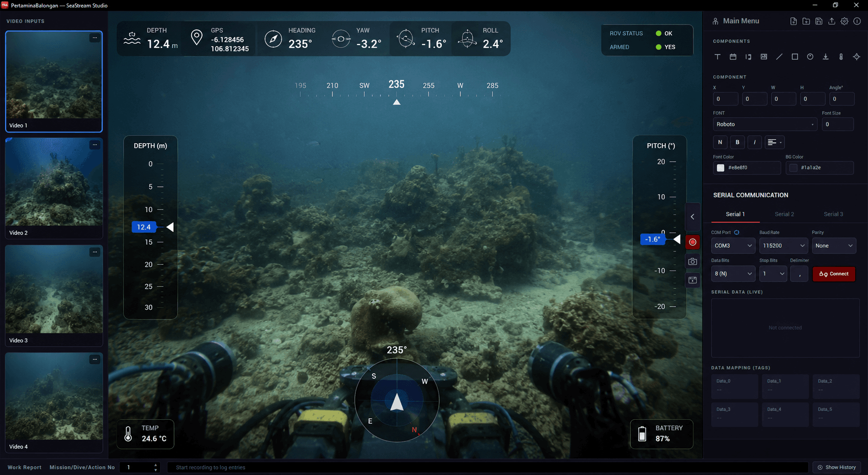
Task: Switch to the Serial 2 tab
Action: tap(784, 214)
